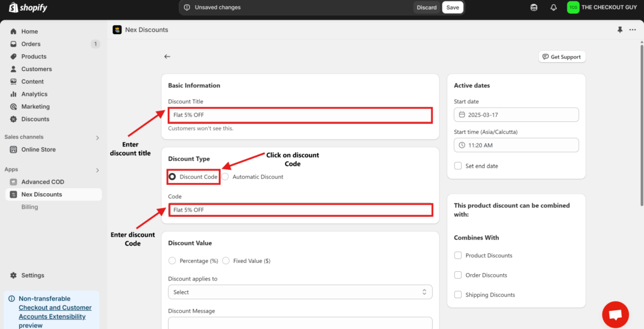The width and height of the screenshot is (644, 329).
Task: Open the sidekick icon near bell
Action: click(x=534, y=8)
